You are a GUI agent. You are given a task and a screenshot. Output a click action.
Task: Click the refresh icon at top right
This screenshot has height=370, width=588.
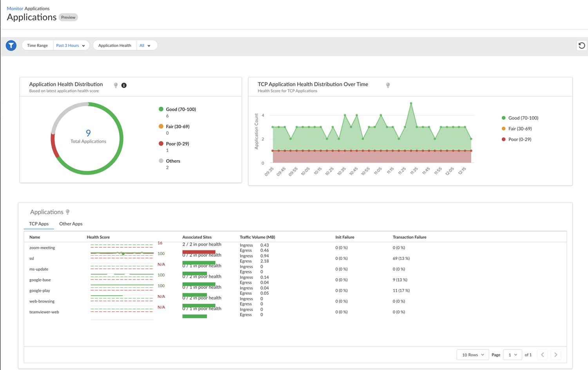coord(582,45)
